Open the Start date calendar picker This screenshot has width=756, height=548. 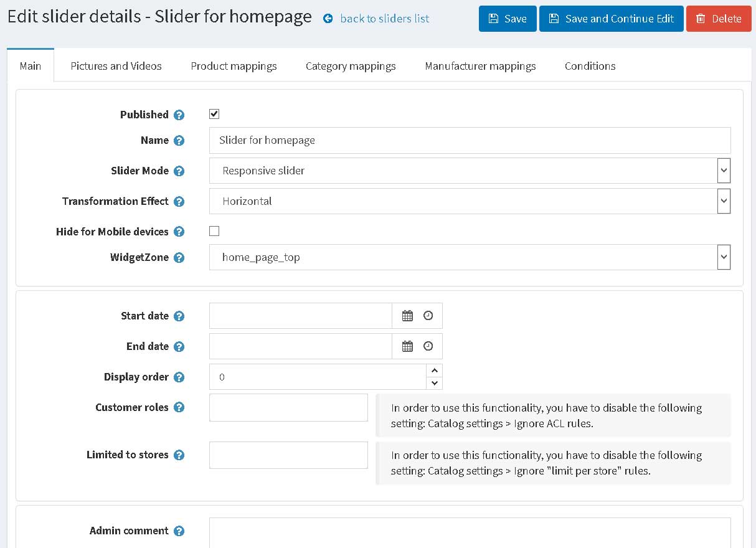(x=407, y=316)
